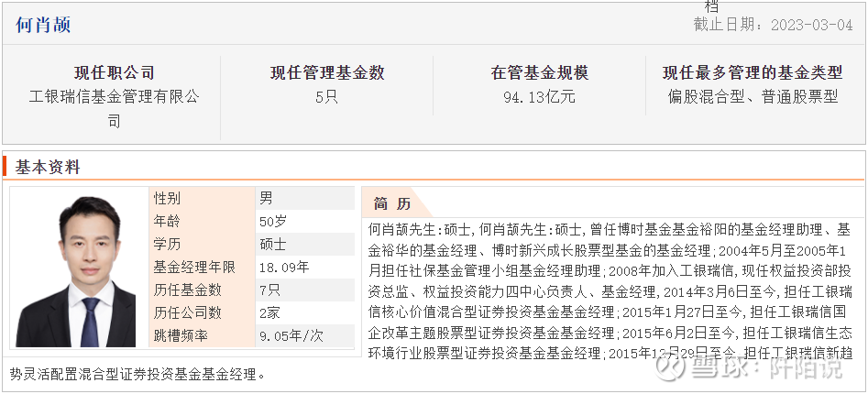Click the 5只 fund count value

coord(326,97)
